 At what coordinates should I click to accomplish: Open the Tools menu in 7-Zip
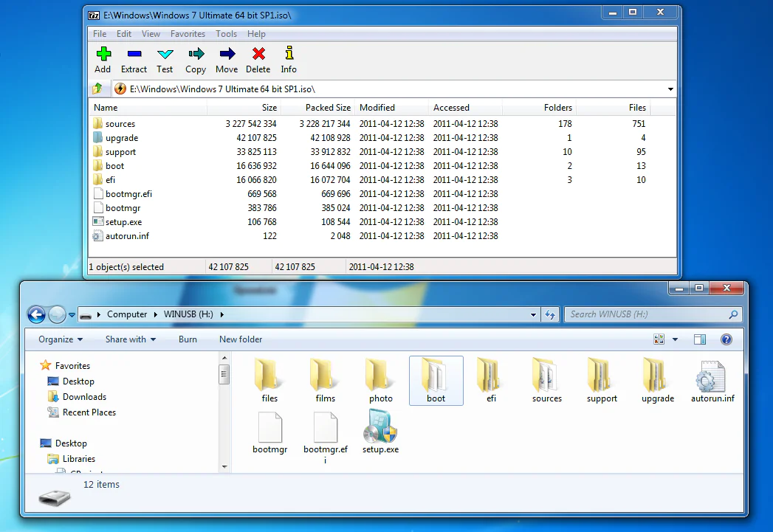click(226, 33)
